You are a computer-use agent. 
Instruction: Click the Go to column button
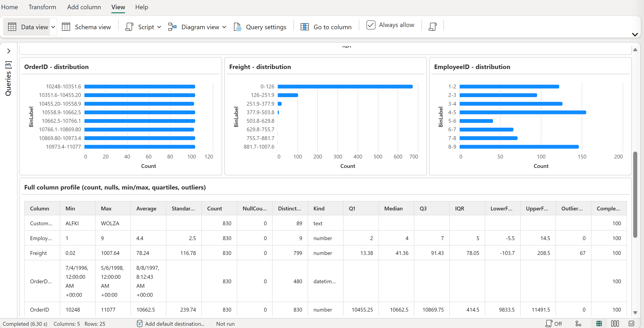(x=326, y=27)
